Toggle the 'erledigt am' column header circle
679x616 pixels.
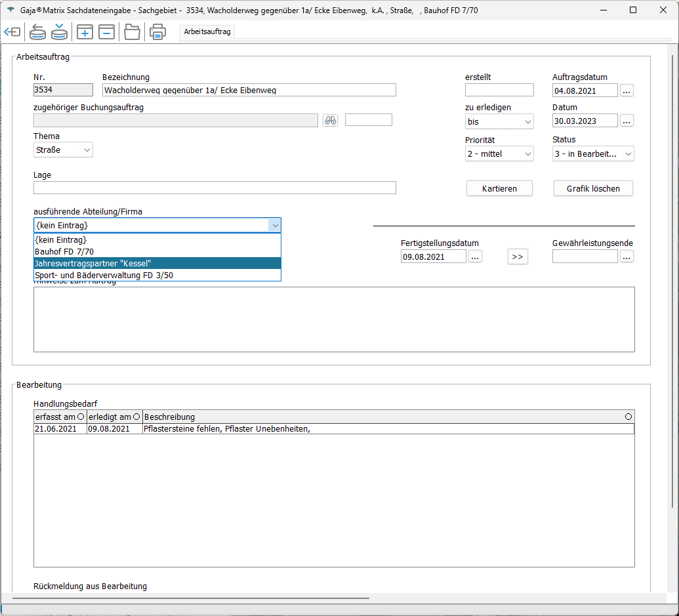click(x=136, y=417)
